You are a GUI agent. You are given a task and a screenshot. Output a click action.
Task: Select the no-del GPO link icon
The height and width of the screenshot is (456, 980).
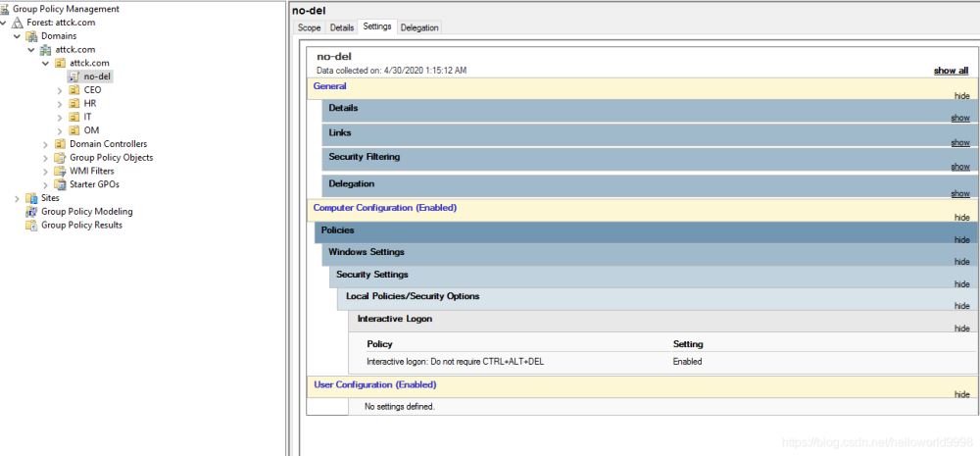[74, 76]
